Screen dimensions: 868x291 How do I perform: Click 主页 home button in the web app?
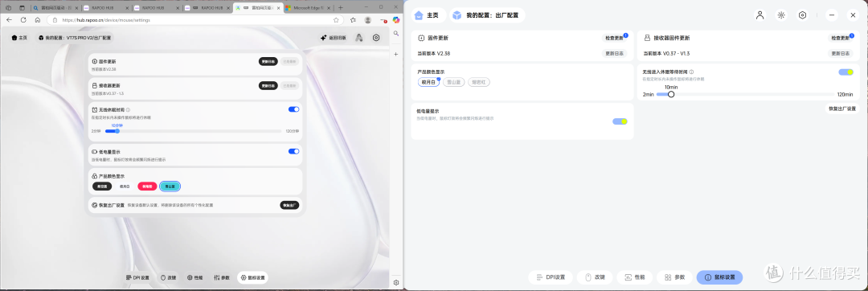click(x=18, y=38)
